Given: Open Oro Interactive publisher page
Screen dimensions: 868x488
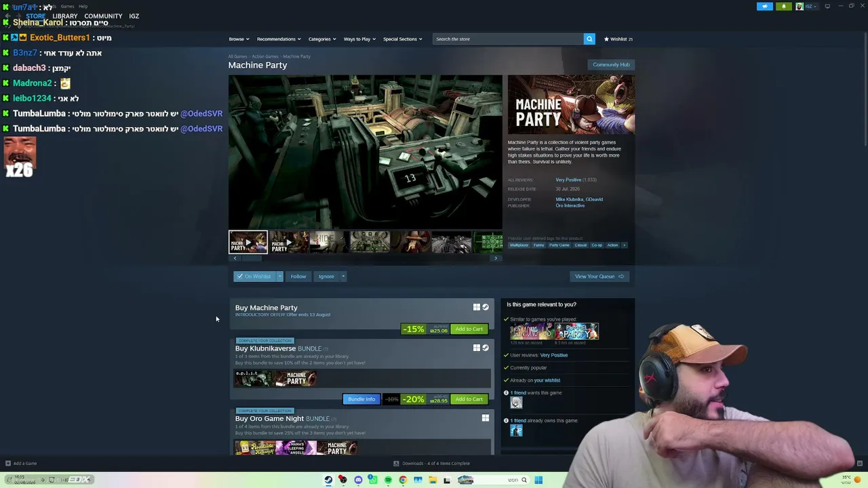Looking at the screenshot, I should point(570,205).
